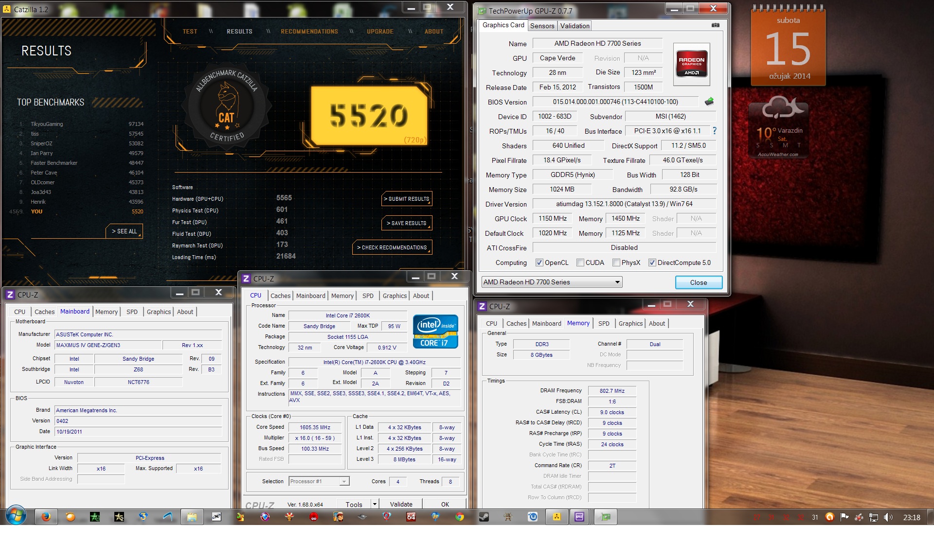The image size is (934, 560).
Task: Open the CPU-Z Tools dropdown arrow
Action: click(x=375, y=504)
